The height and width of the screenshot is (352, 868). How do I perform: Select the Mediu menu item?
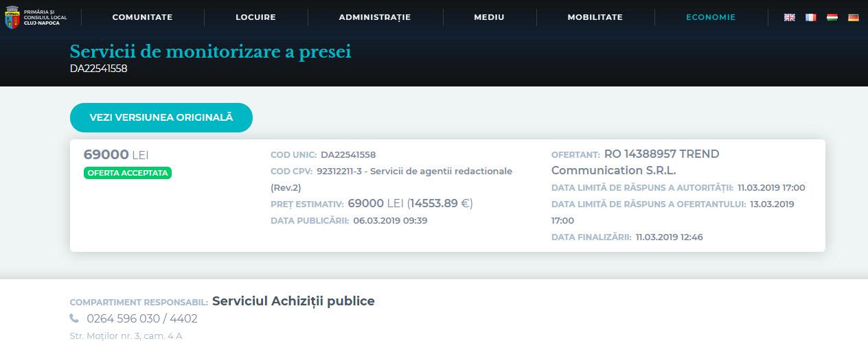[x=489, y=17]
